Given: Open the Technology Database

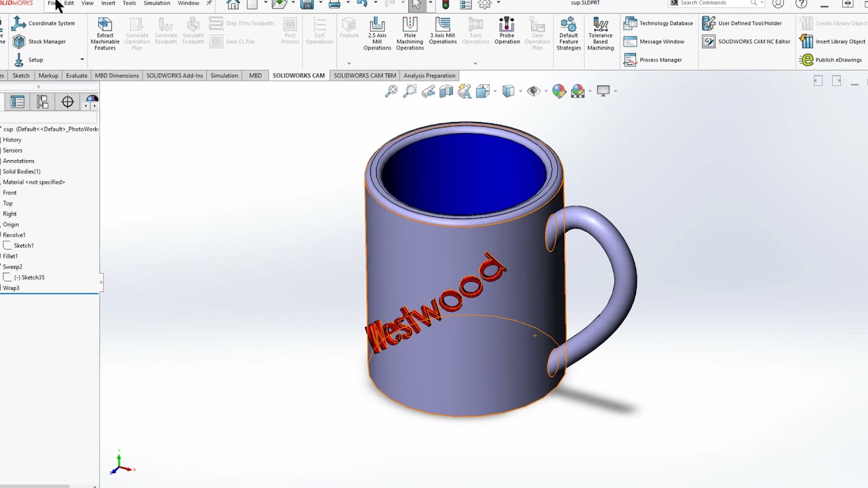Looking at the screenshot, I should 658,23.
